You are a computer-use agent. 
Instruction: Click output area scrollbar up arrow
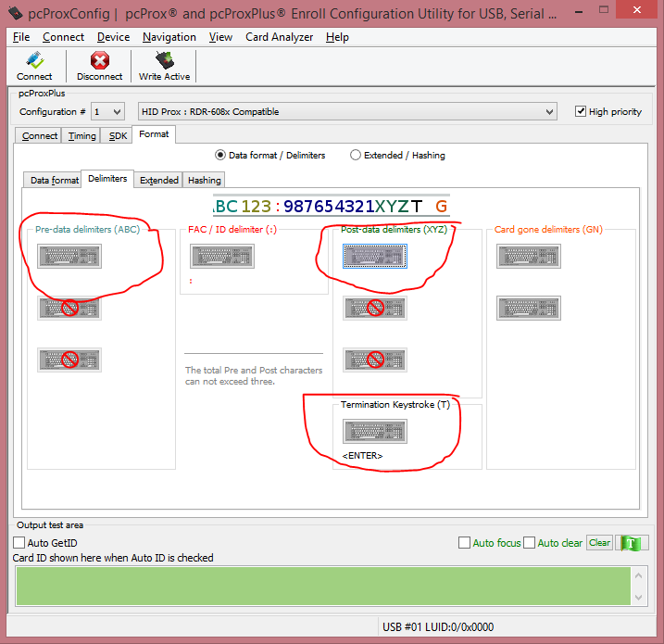click(639, 575)
